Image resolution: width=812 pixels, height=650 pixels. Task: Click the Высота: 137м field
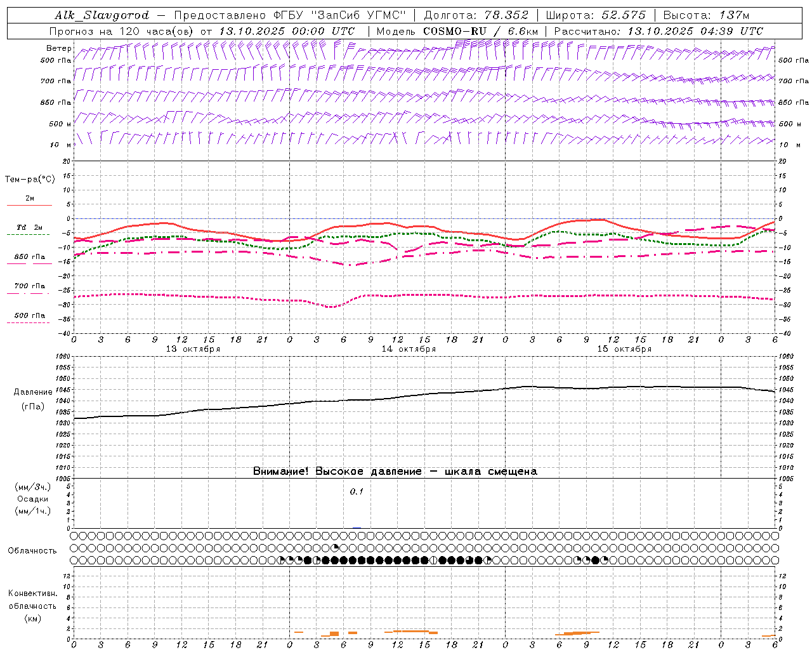pos(706,15)
